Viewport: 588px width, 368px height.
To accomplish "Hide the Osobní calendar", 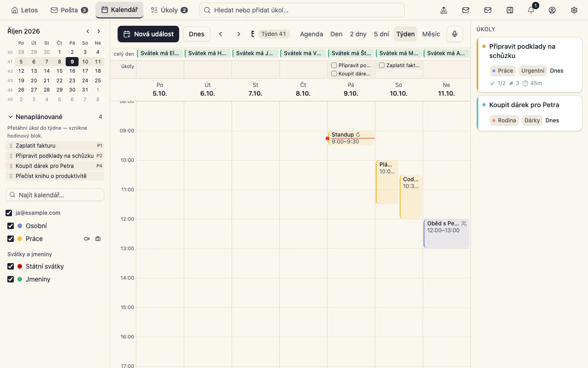I will pos(11,226).
